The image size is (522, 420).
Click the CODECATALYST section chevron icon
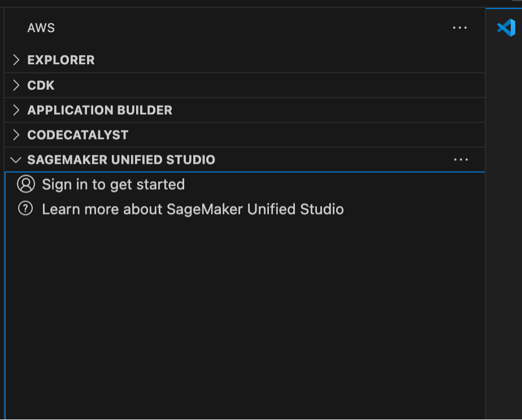point(16,135)
